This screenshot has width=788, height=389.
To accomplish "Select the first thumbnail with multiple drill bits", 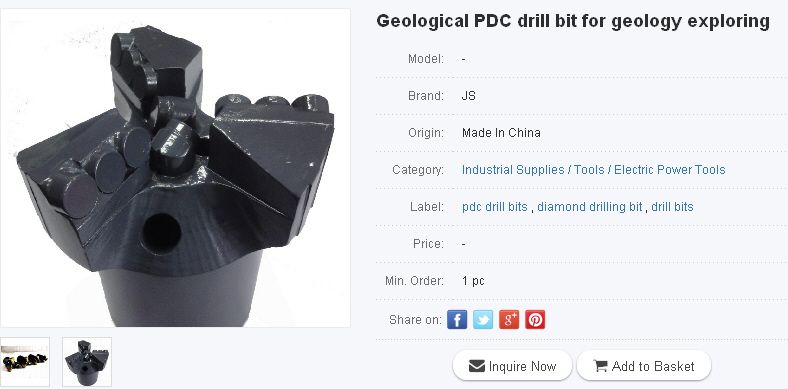I will pyautogui.click(x=25, y=362).
